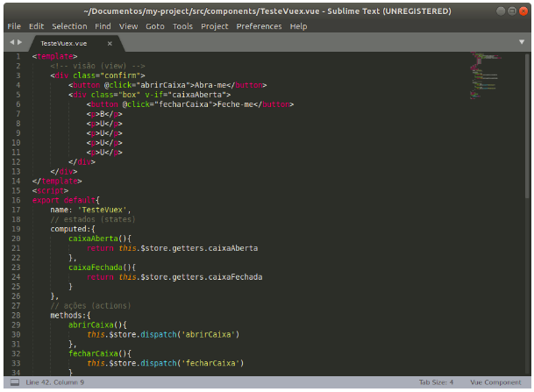Click the dispatch('abrirCaixa') line
The width and height of the screenshot is (534, 392).
[163, 334]
